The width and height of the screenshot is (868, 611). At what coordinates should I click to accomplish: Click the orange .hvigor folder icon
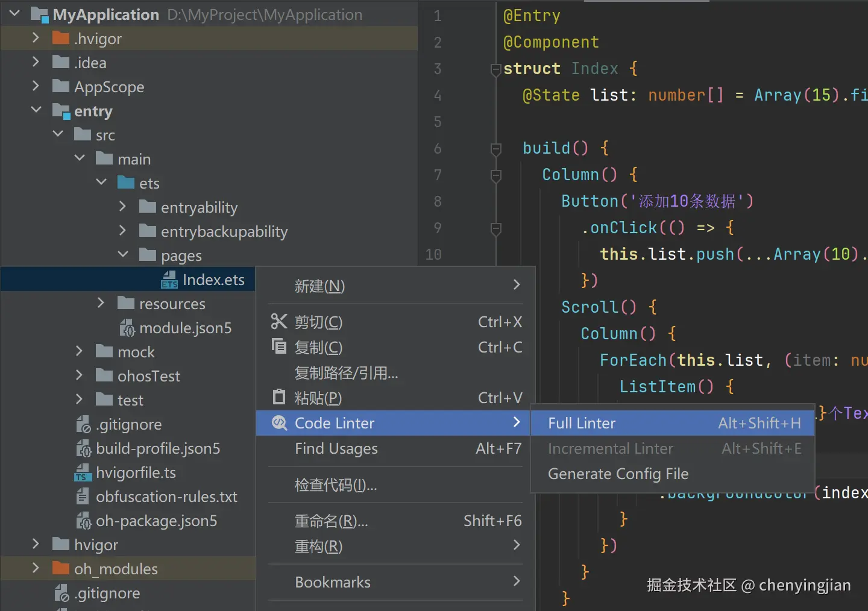[61, 39]
